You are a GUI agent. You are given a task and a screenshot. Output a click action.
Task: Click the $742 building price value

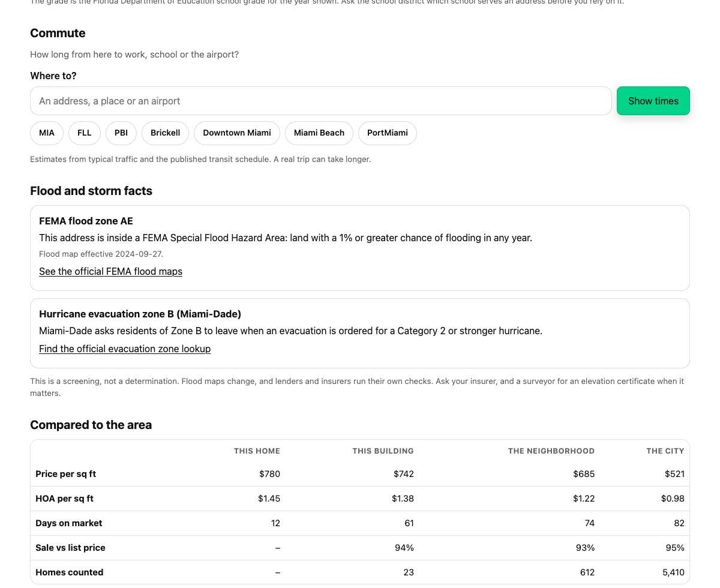(404, 474)
